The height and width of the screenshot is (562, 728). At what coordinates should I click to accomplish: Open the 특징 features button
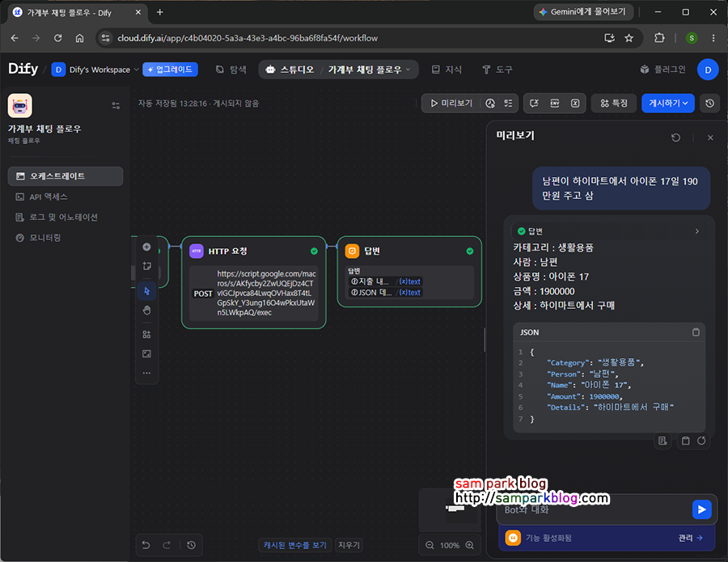614,103
